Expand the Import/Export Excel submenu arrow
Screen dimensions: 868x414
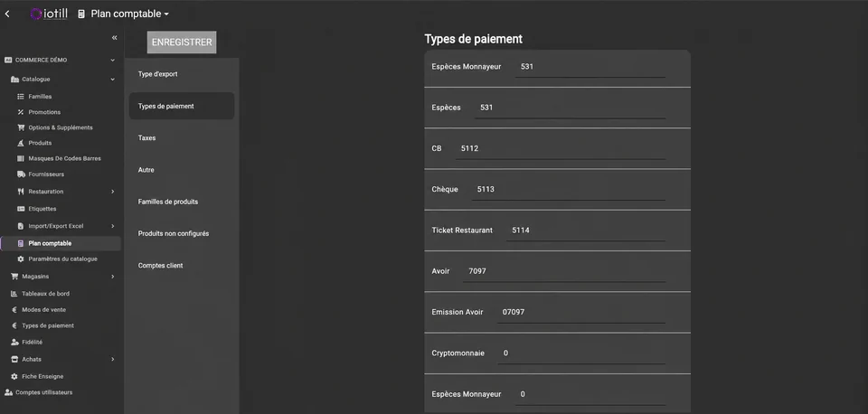pos(112,226)
